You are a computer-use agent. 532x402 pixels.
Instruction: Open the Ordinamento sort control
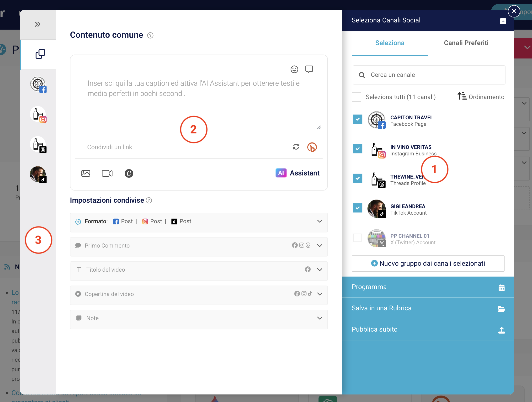(480, 97)
